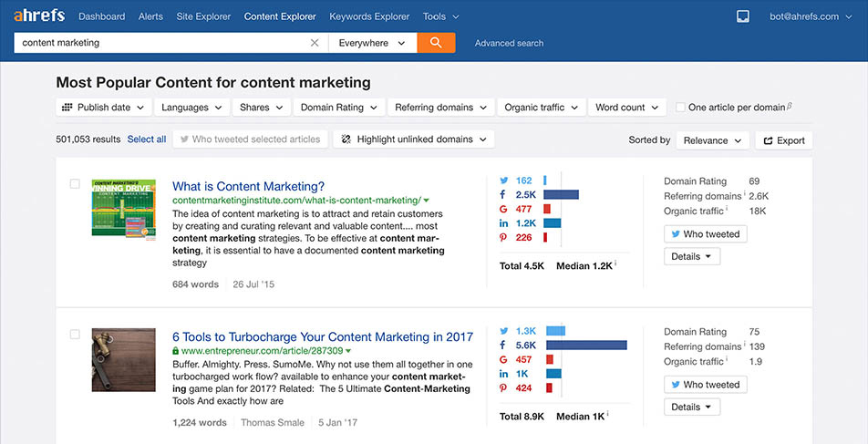Open the Languages filter dropdown
Viewport: 868px width, 444px height.
point(191,108)
